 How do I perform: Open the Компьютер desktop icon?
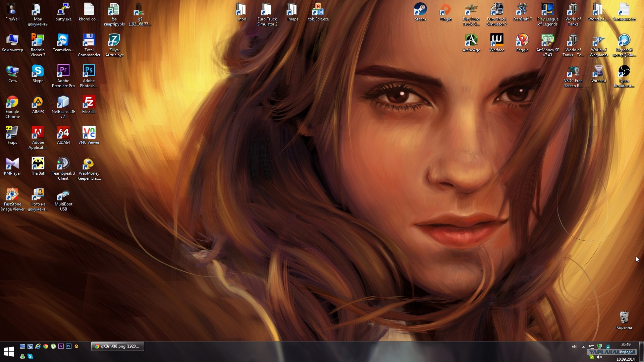click(x=12, y=43)
